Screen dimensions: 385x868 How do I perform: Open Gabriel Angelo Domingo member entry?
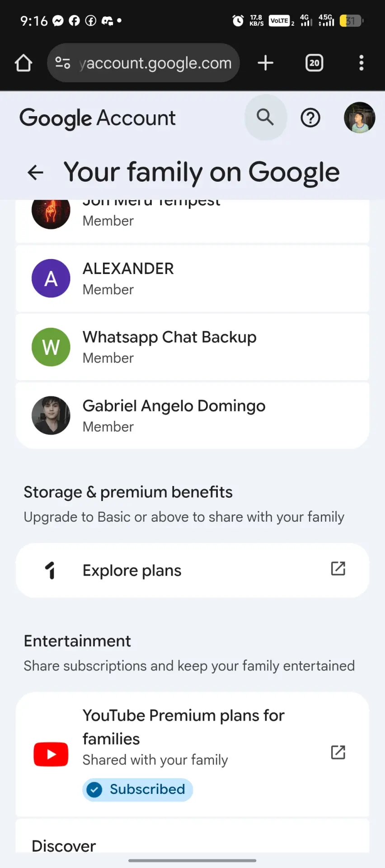click(x=192, y=415)
